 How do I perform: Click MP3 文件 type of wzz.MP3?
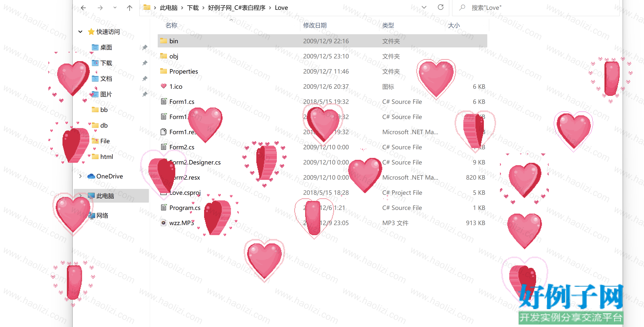pos(395,223)
